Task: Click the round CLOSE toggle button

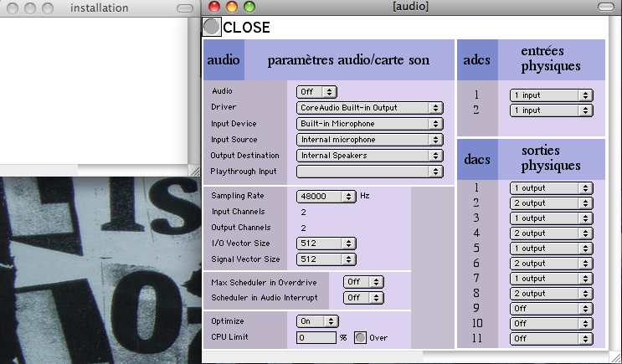Action: click(213, 27)
